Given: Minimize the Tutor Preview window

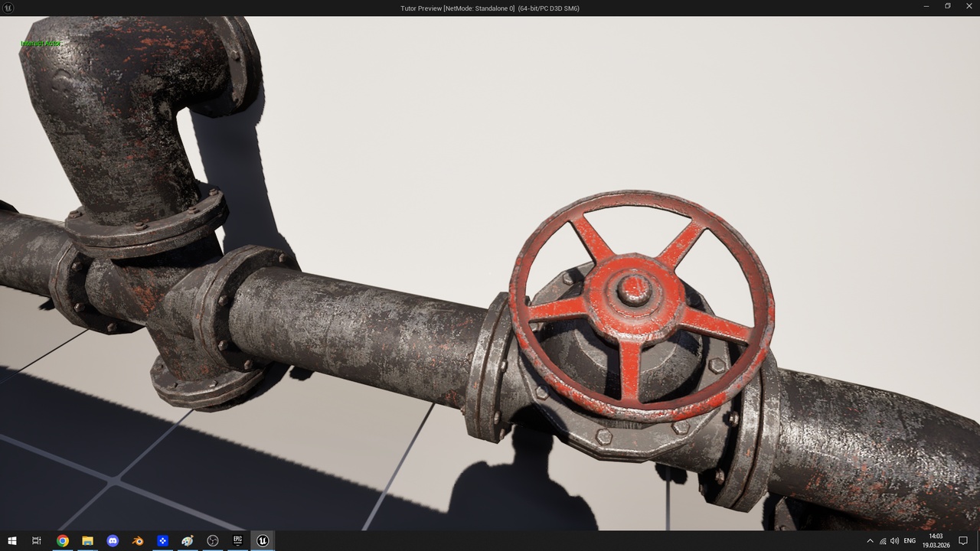Looking at the screenshot, I should 926,6.
